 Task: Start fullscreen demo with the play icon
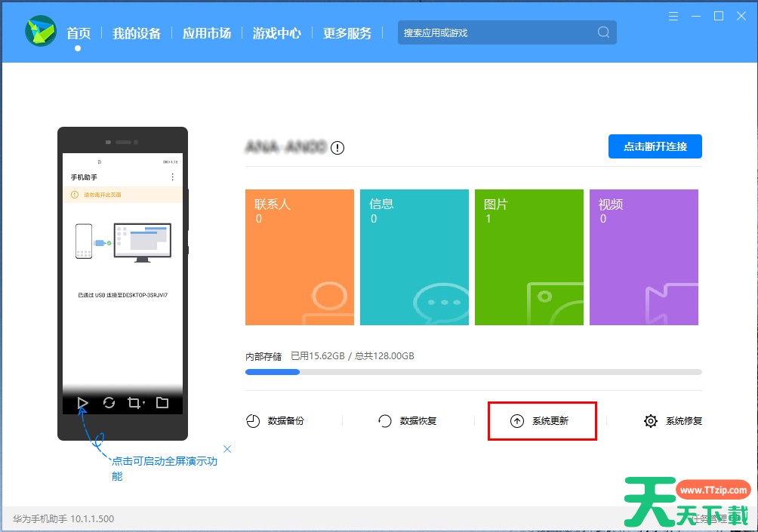pos(83,403)
